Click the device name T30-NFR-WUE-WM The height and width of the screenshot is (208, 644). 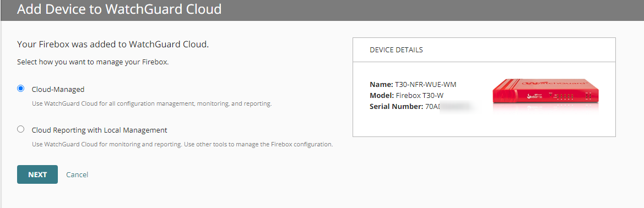[x=425, y=85]
